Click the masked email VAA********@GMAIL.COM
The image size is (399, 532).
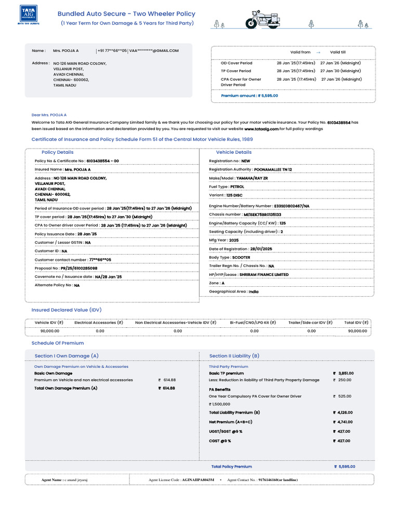tap(154, 51)
